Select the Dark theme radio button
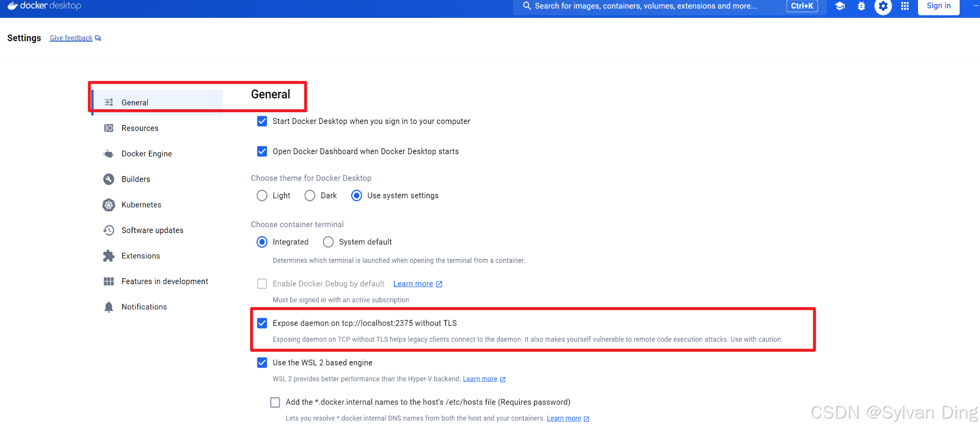Image resolution: width=980 pixels, height=429 pixels. [310, 195]
